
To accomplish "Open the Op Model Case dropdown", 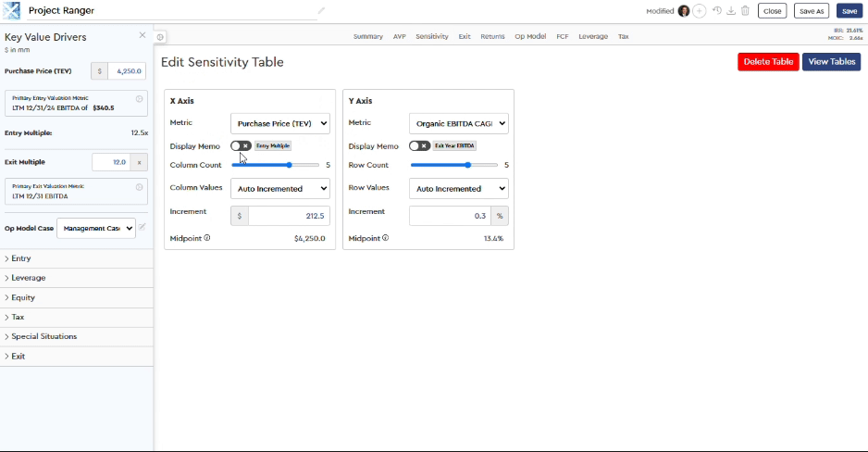I will pyautogui.click(x=96, y=228).
